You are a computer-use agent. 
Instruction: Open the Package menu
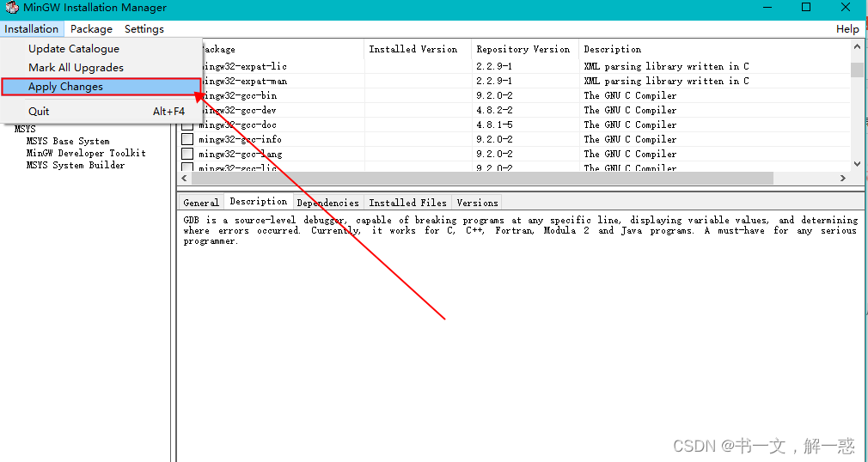tap(91, 29)
